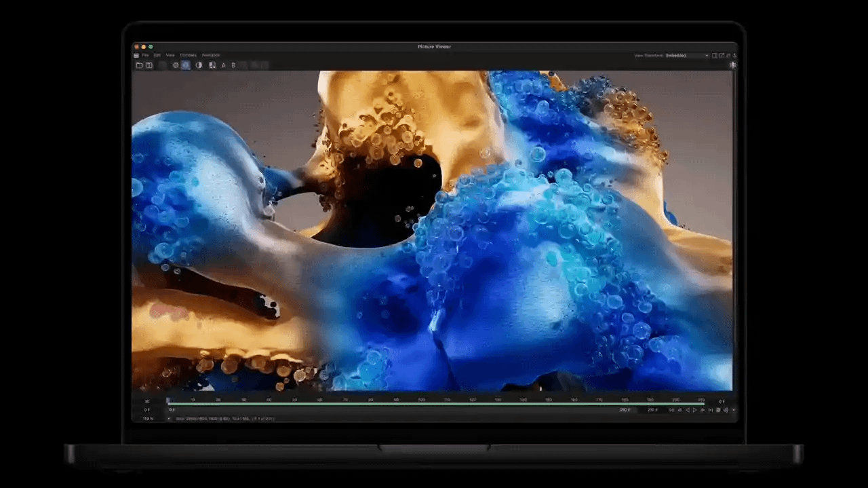Image resolution: width=868 pixels, height=488 pixels.
Task: Open the File menu
Action: point(145,55)
